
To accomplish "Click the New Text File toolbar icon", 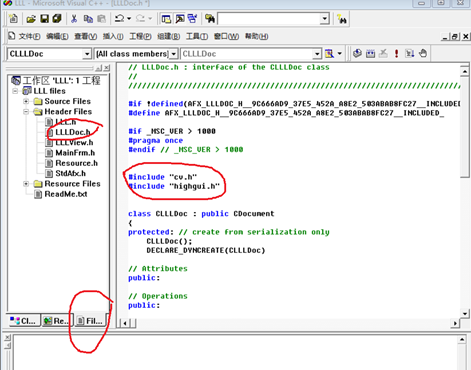I will [x=14, y=18].
